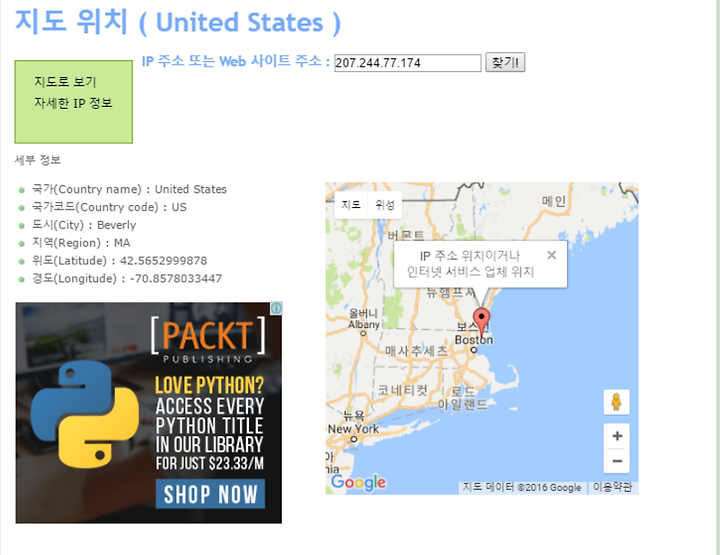Image resolution: width=720 pixels, height=555 pixels.
Task: Click the Packt Publishing ad logo
Action: (x=208, y=340)
